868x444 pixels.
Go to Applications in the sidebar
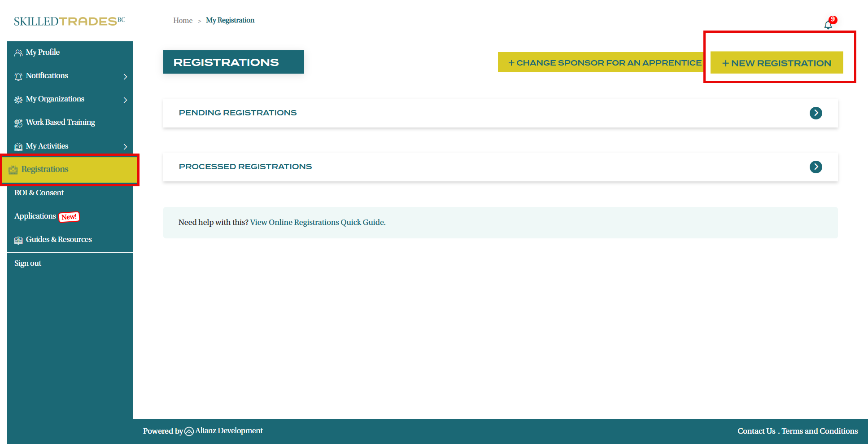(x=35, y=216)
